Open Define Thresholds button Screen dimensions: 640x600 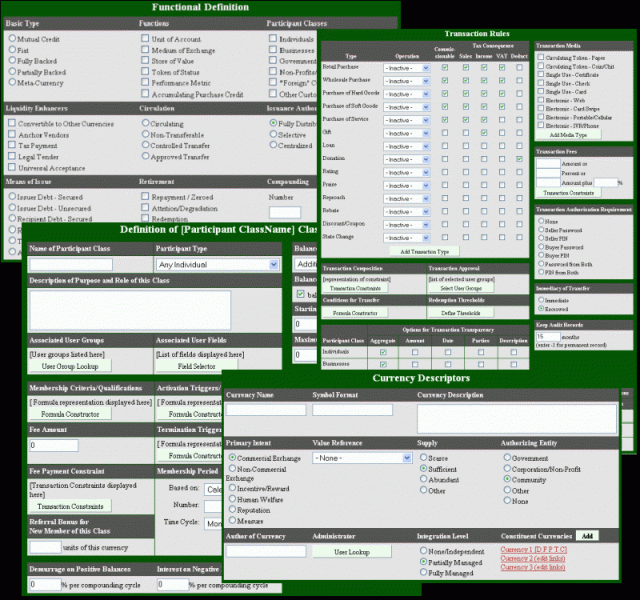[x=461, y=313]
